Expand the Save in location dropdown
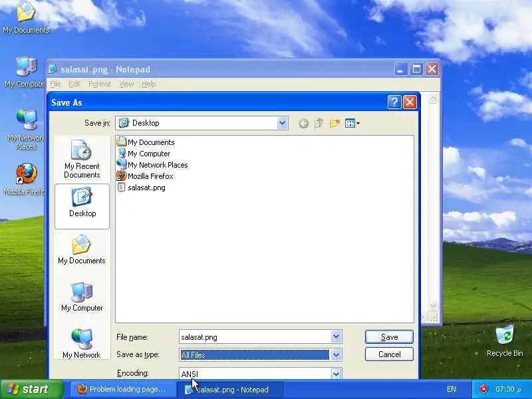This screenshot has width=532, height=399. (282, 123)
